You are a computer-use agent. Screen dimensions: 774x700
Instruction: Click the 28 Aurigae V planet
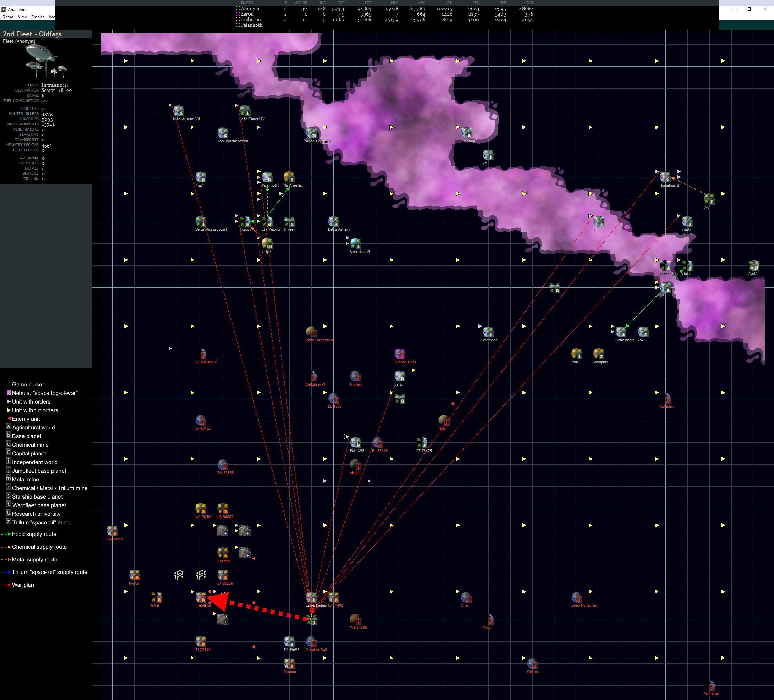point(201,354)
